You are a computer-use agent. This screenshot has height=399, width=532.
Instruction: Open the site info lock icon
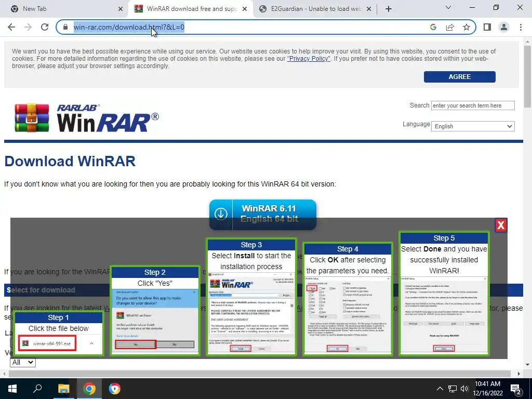(x=65, y=27)
